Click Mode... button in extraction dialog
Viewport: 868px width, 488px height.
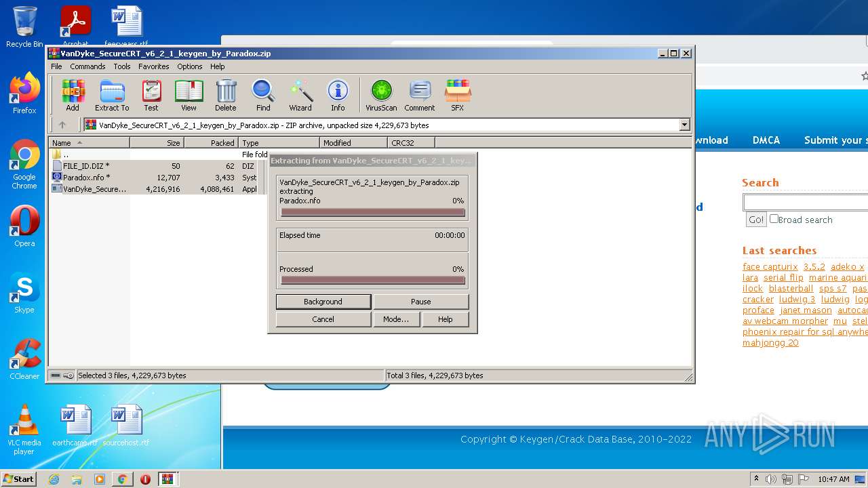pyautogui.click(x=396, y=319)
